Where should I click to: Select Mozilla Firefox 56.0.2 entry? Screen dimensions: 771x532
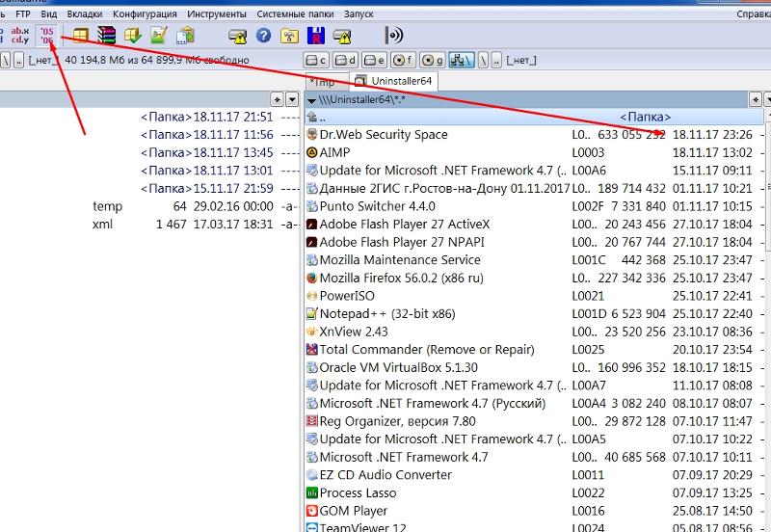534,278
